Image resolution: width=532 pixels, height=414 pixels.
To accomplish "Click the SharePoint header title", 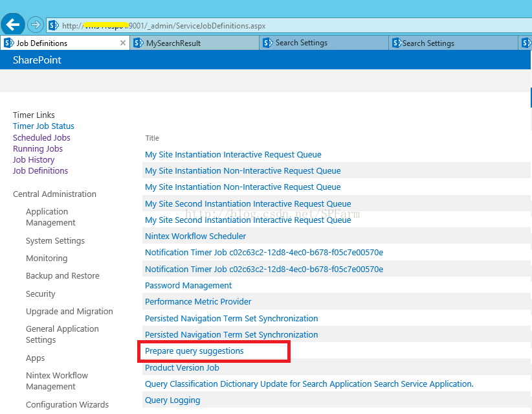I will pos(37,60).
